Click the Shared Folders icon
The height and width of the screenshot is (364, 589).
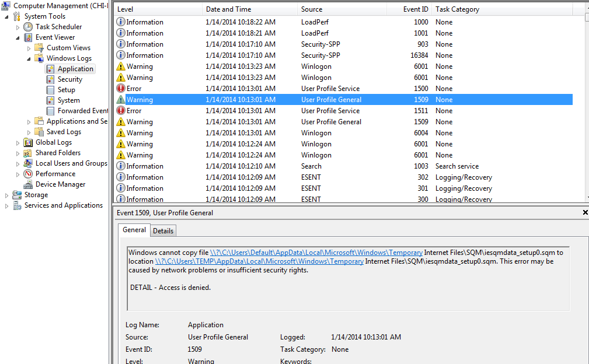click(x=28, y=153)
